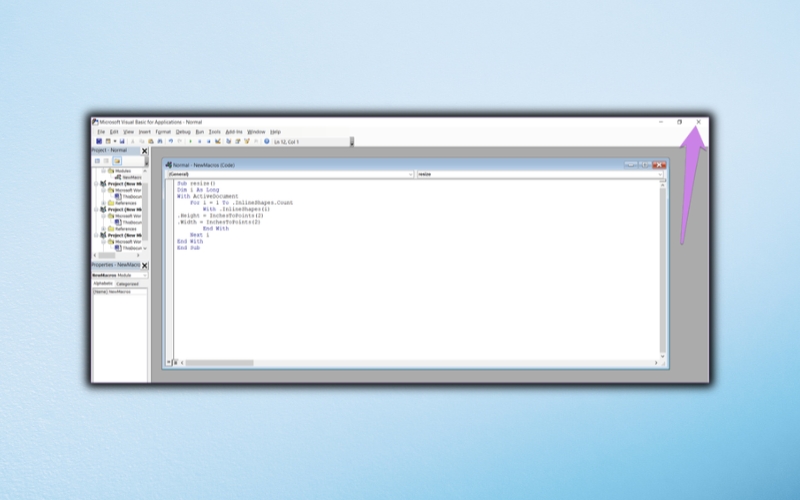Open the Debug menu
800x500 pixels.
point(183,132)
